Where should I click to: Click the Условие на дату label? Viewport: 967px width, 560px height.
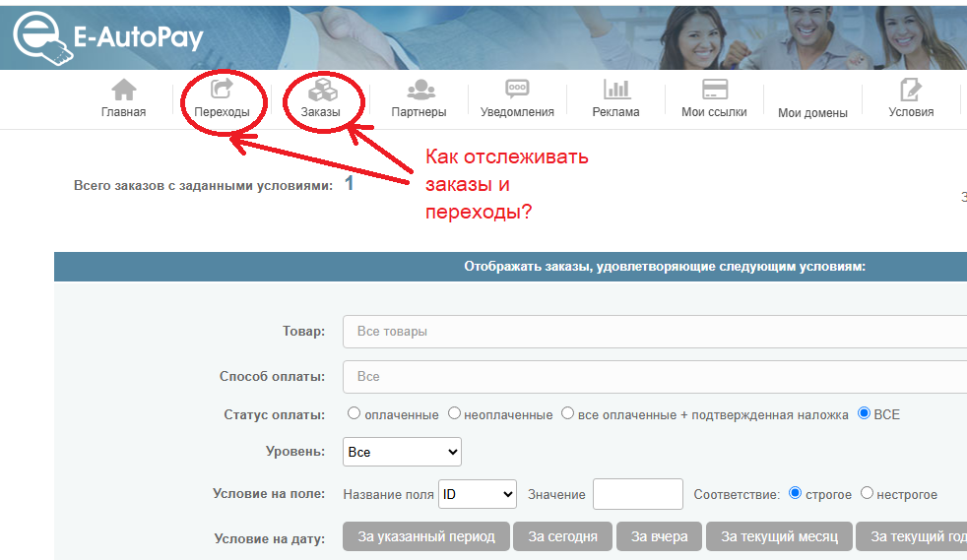pyautogui.click(x=270, y=538)
